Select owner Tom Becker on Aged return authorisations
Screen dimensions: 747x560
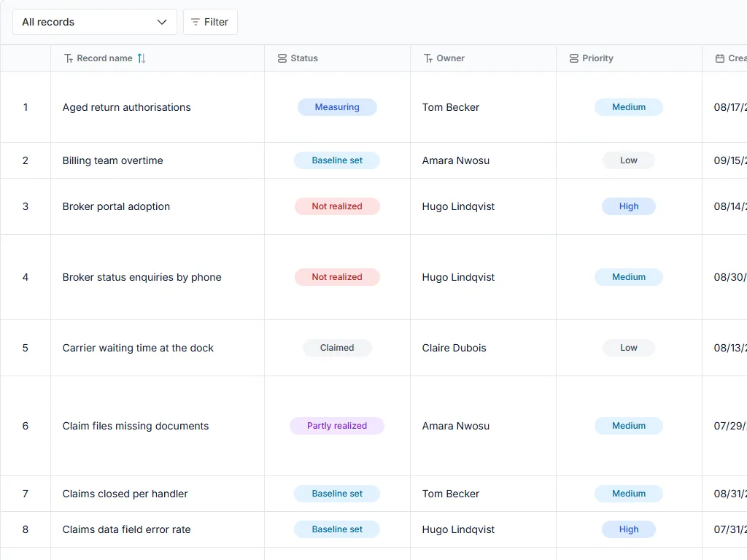(451, 107)
